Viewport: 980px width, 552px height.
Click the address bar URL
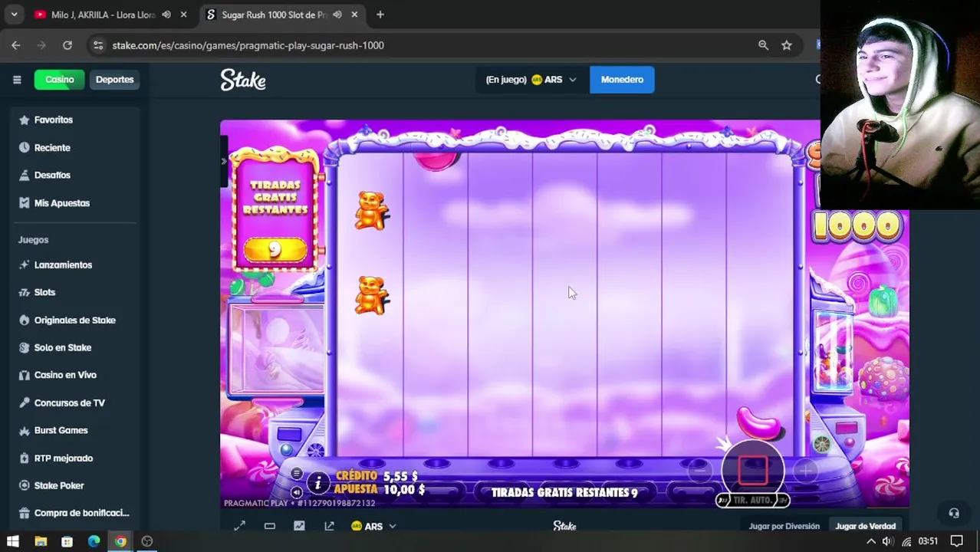point(248,45)
